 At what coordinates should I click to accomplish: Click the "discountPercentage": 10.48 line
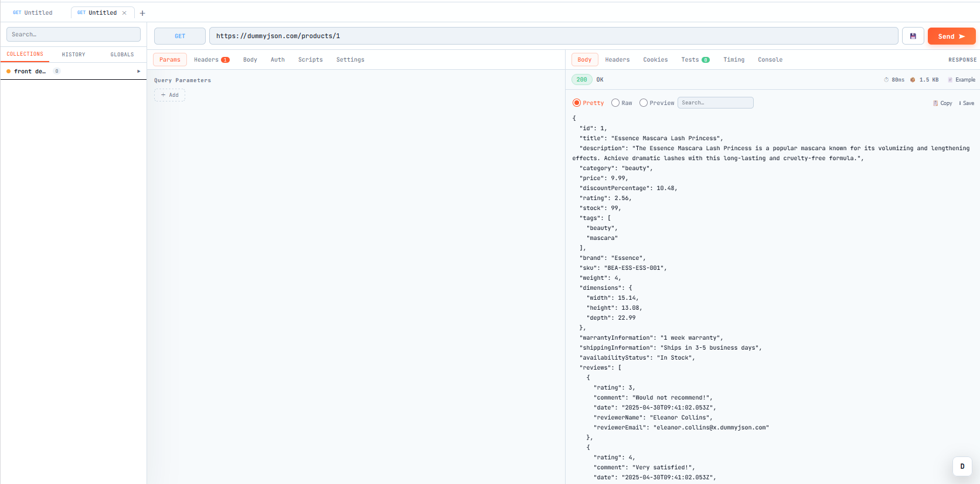[628, 188]
